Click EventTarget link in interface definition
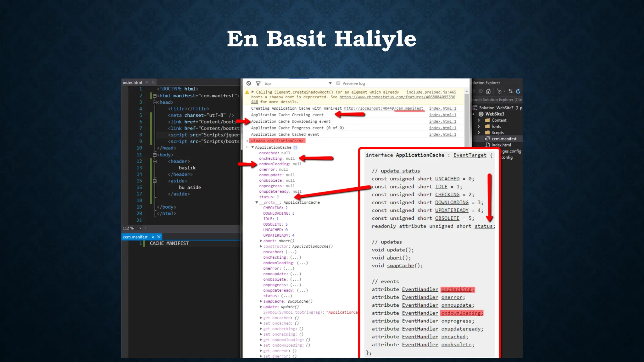The image size is (644, 362). 470,155
